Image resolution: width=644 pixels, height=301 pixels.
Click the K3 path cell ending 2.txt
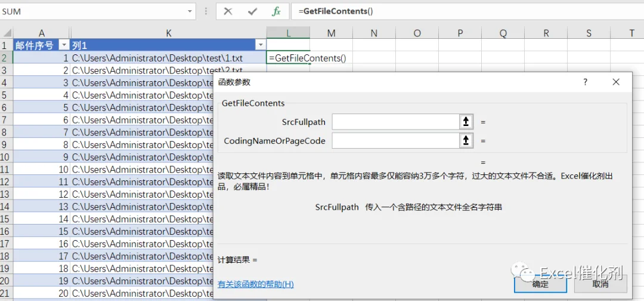point(168,70)
